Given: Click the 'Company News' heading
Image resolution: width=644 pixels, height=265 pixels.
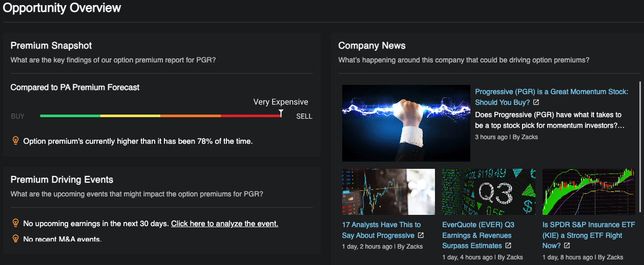Looking at the screenshot, I should pyautogui.click(x=372, y=46).
